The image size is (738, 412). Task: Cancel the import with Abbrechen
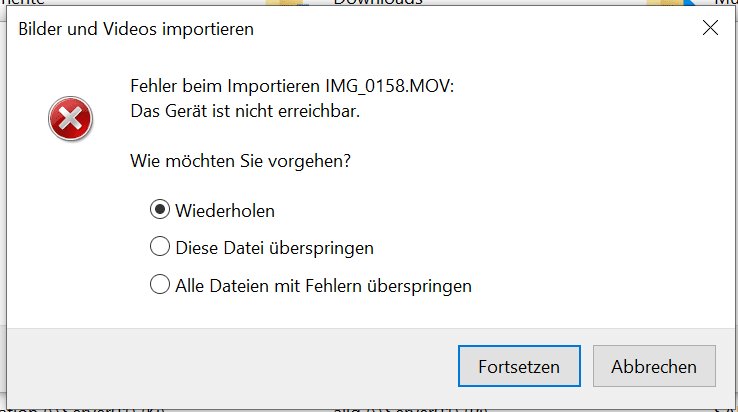(x=654, y=366)
